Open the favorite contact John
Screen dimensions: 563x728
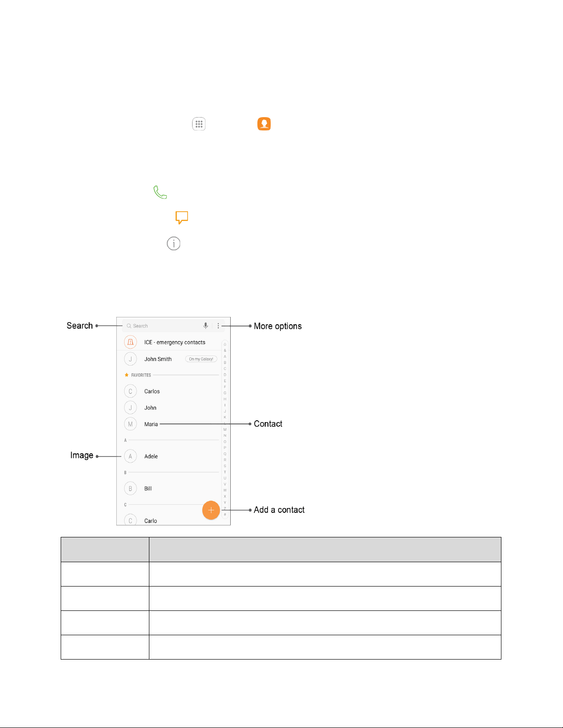pyautogui.click(x=150, y=408)
